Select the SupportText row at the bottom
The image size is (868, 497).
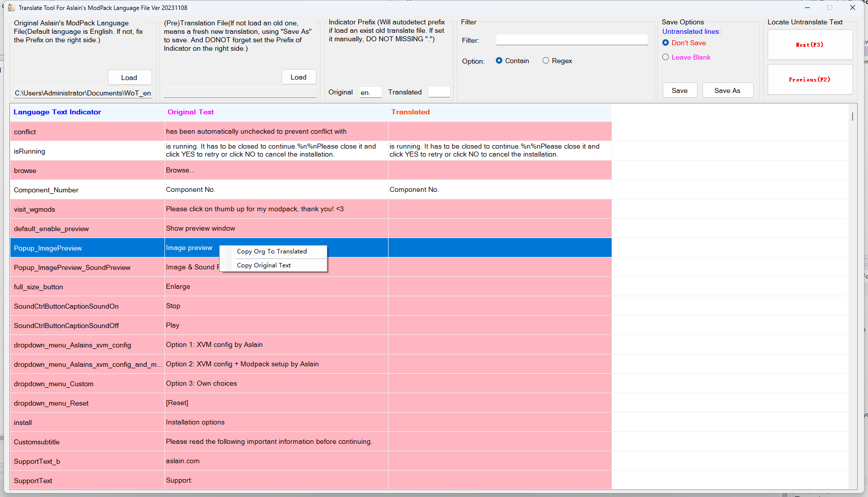[x=87, y=480]
